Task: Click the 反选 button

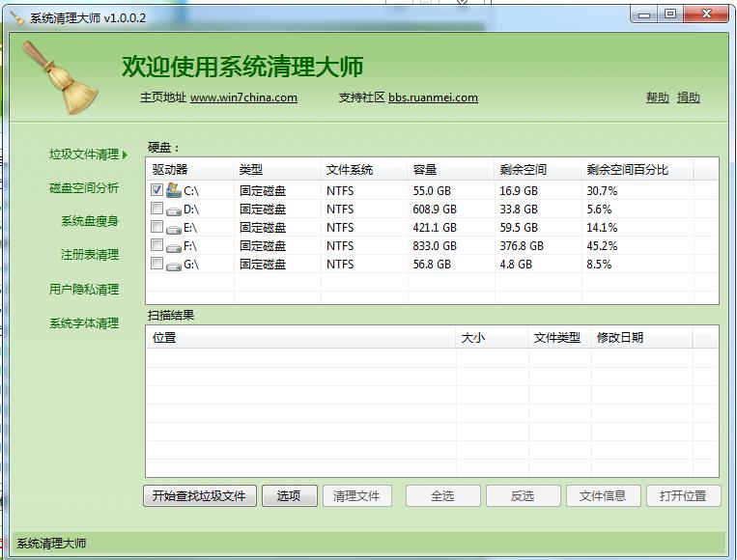Action: (524, 495)
